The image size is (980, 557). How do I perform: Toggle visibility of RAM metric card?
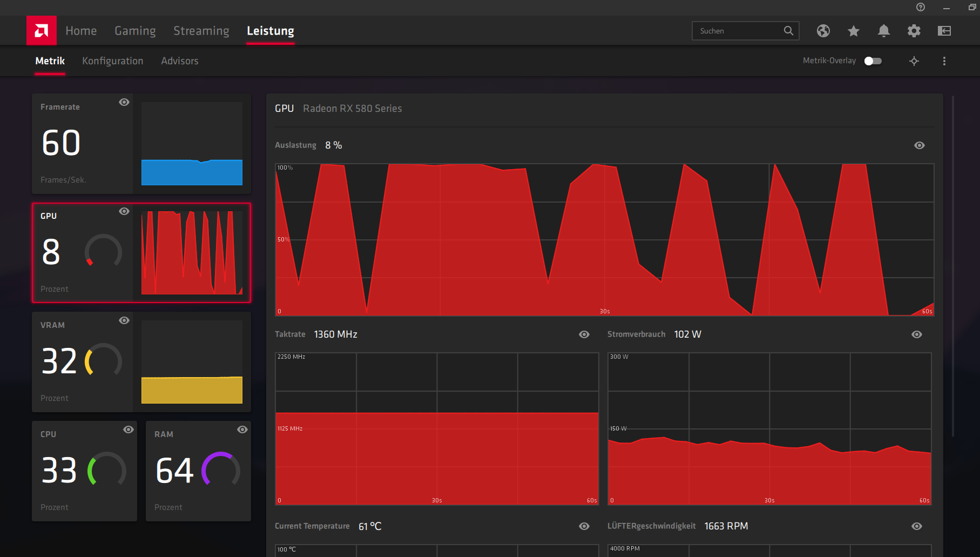(x=242, y=430)
